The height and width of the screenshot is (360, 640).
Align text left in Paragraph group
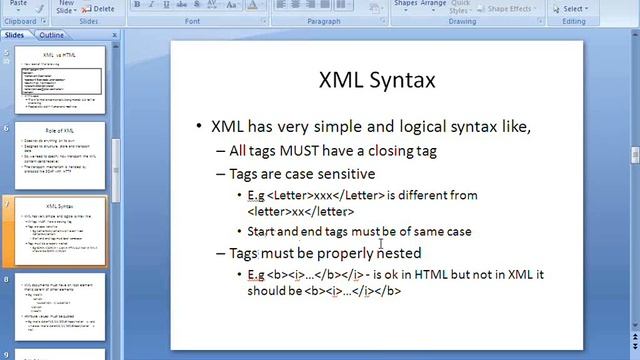tap(281, 4)
